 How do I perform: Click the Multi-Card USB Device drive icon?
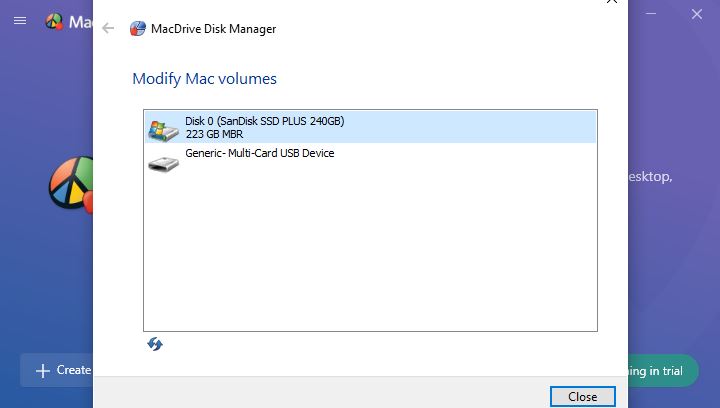click(x=163, y=164)
